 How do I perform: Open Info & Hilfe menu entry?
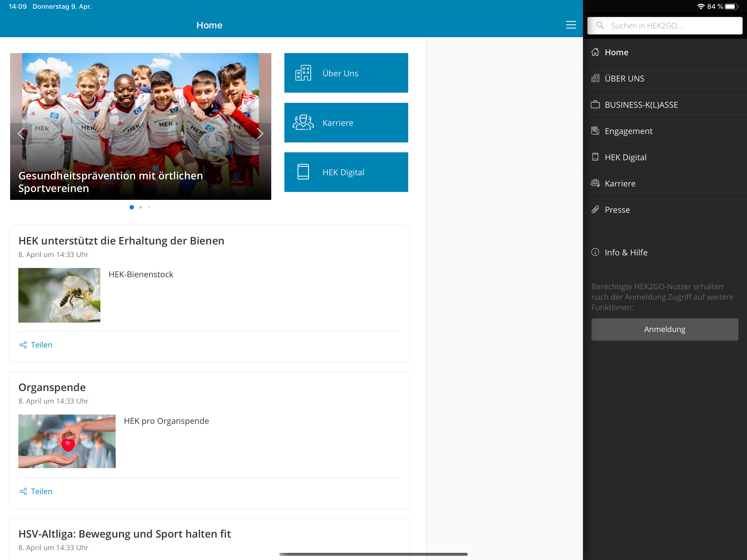point(665,252)
